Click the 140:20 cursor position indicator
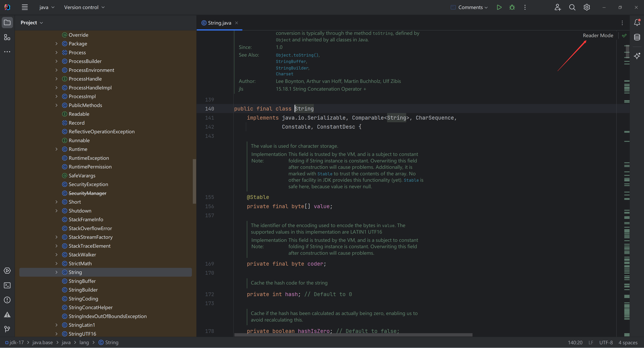The height and width of the screenshot is (348, 644). (575, 342)
